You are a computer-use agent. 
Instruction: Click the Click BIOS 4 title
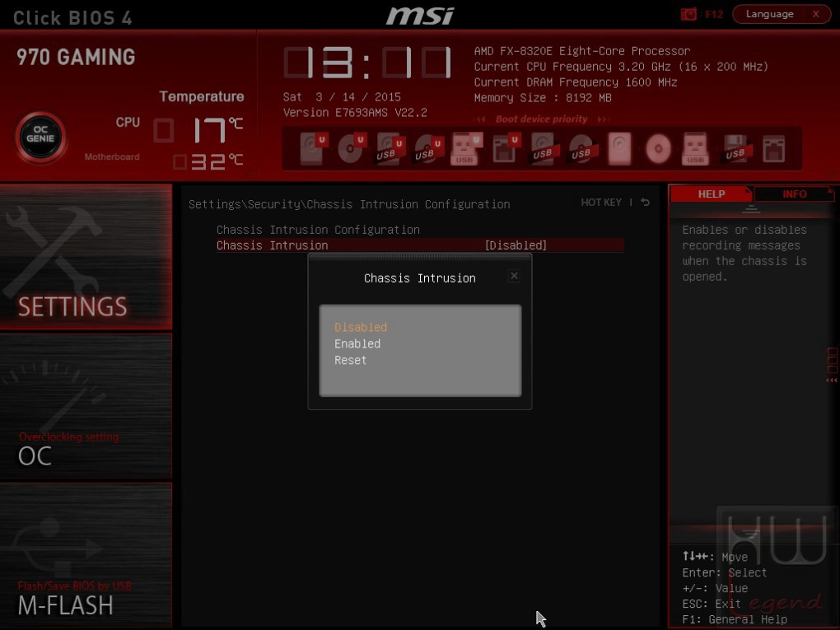72,17
